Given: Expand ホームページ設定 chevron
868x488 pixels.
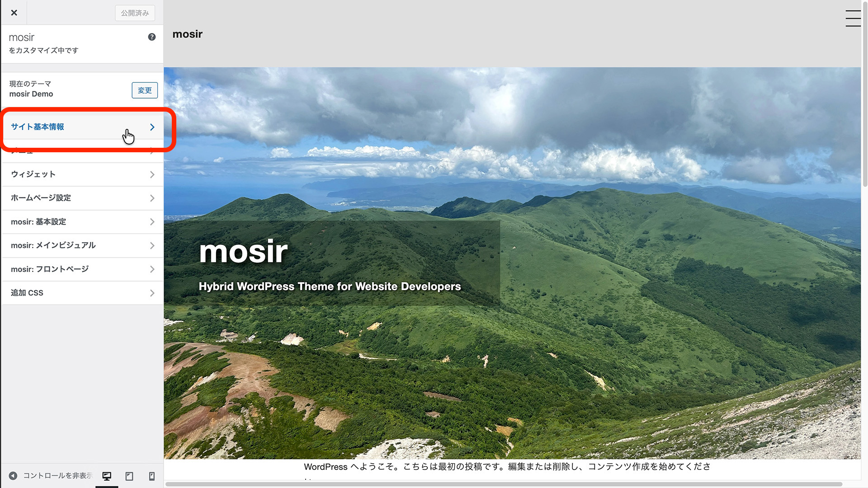Looking at the screenshot, I should click(x=152, y=198).
